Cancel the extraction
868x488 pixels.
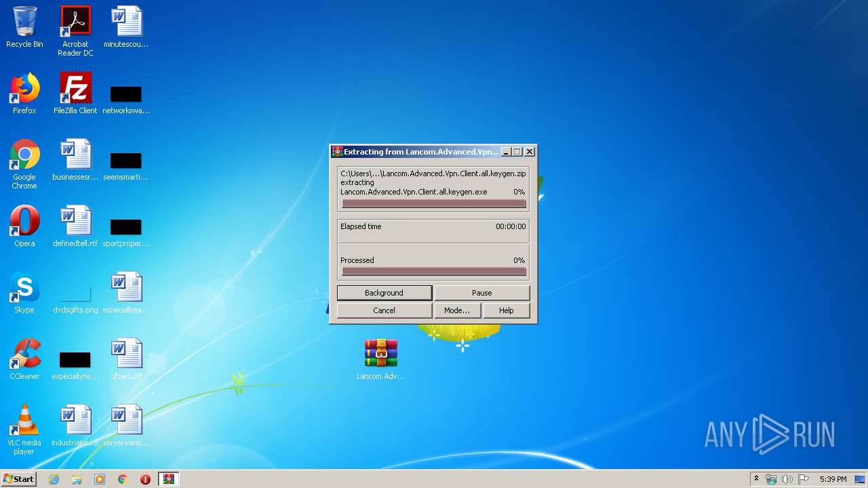pyautogui.click(x=384, y=310)
